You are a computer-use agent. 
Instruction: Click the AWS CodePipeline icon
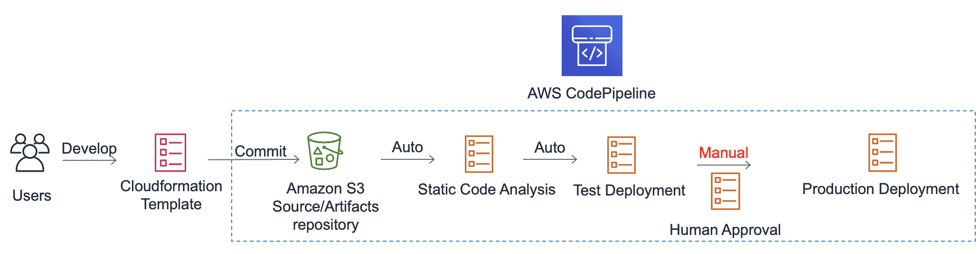592,46
